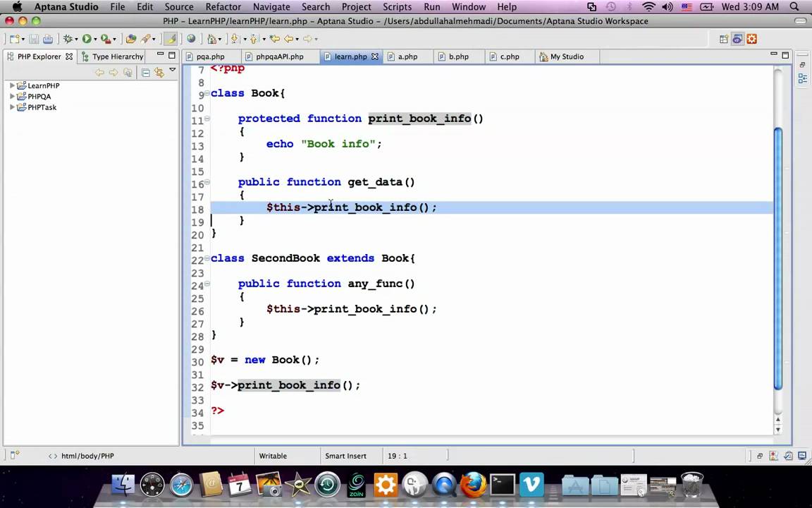Screen dimensions: 812x508
Task: Toggle the Mark Occurrences highlighter icon
Action: point(171,39)
